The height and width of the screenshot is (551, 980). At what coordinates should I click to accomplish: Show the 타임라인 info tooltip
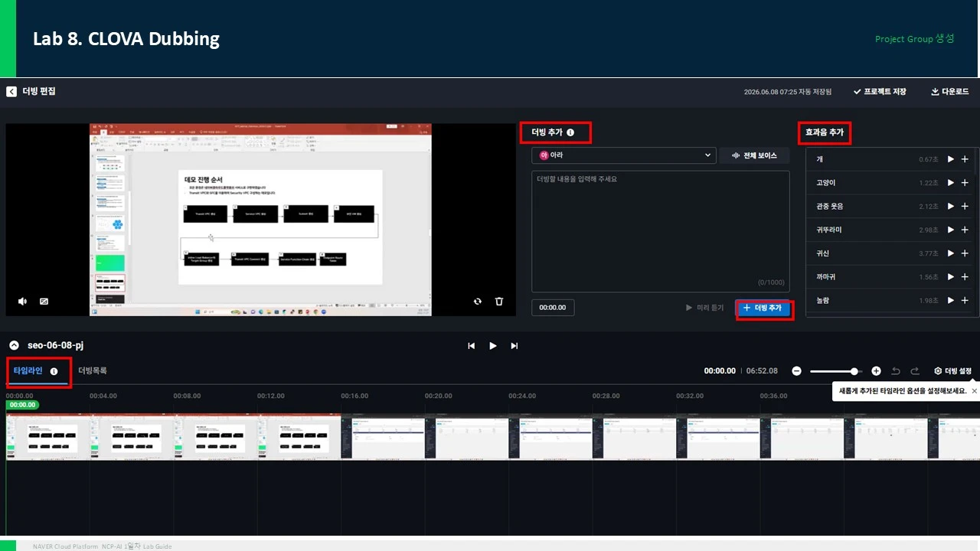pos(54,371)
